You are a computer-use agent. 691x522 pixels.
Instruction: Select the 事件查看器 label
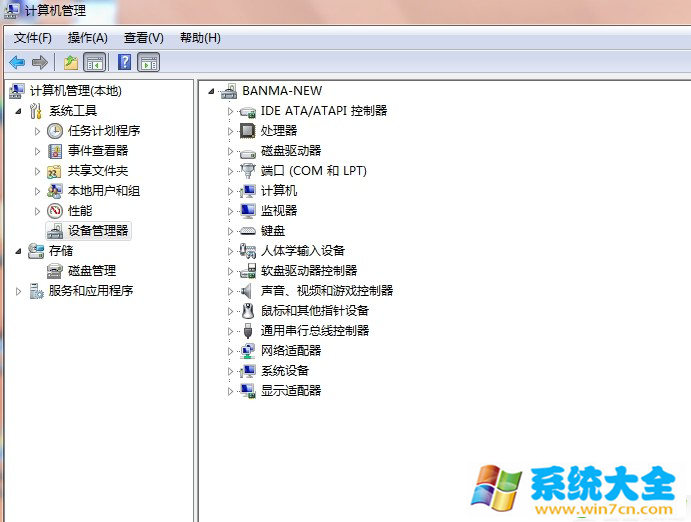pos(98,151)
